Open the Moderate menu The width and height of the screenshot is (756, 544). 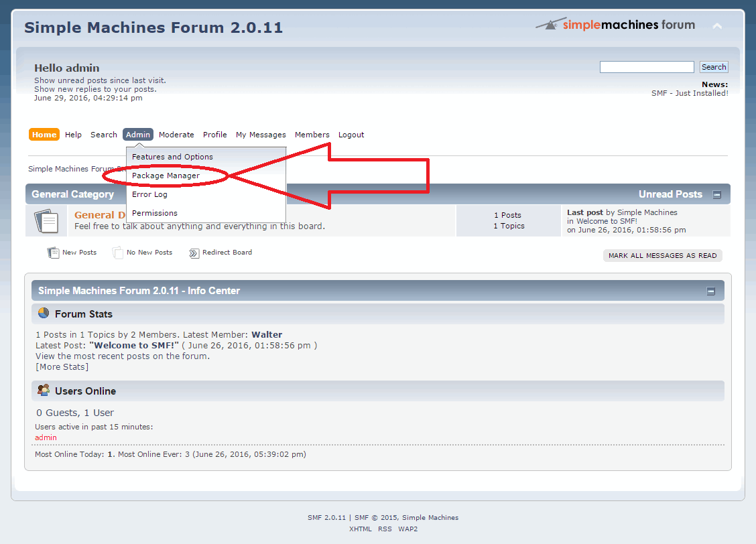(x=176, y=134)
